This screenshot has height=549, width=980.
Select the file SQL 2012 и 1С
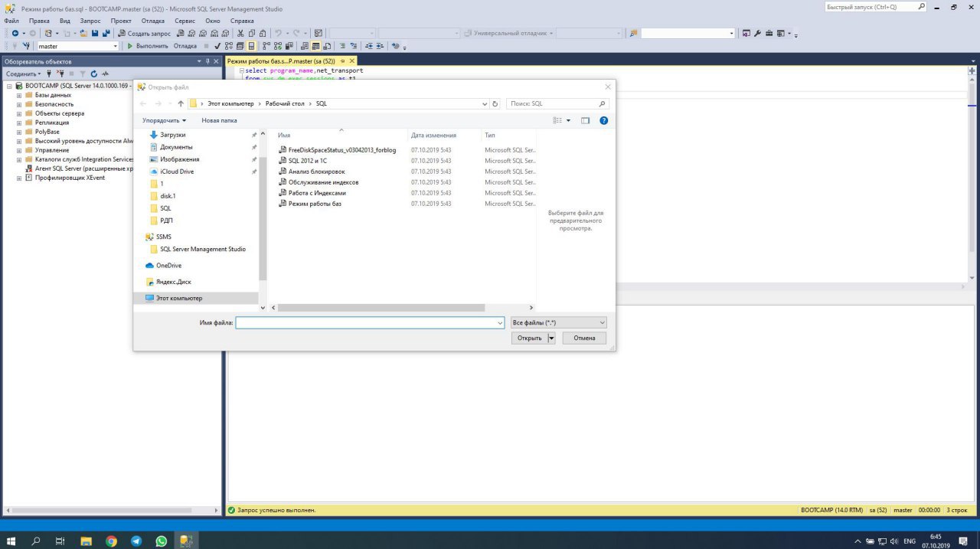307,161
